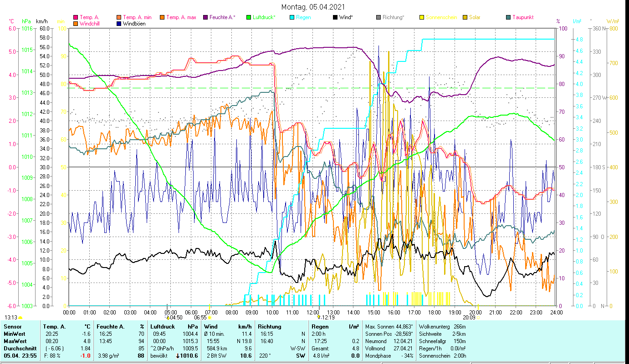Screen dimensions: 629x364
Task: Click the minimum temperature value -1.6
Action: pos(86,334)
